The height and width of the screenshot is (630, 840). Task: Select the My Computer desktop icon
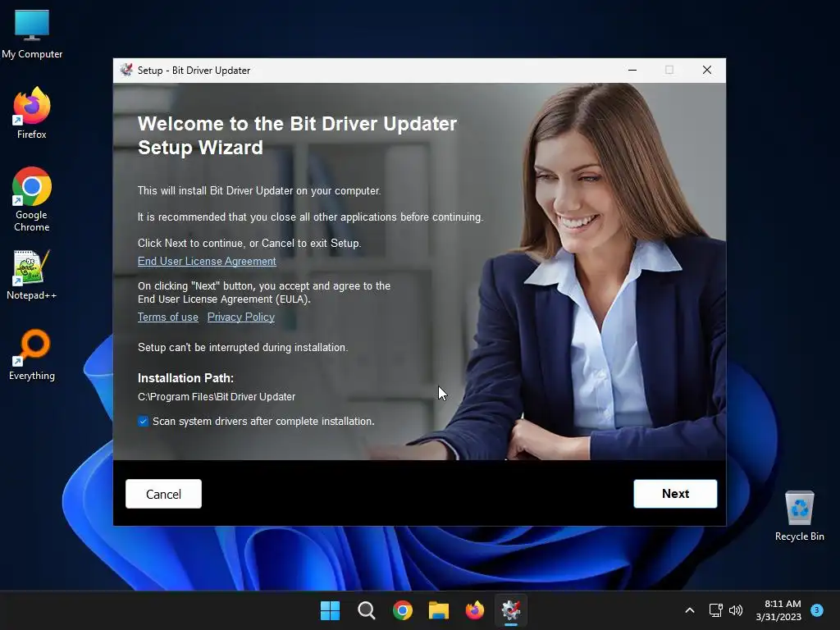[x=32, y=34]
